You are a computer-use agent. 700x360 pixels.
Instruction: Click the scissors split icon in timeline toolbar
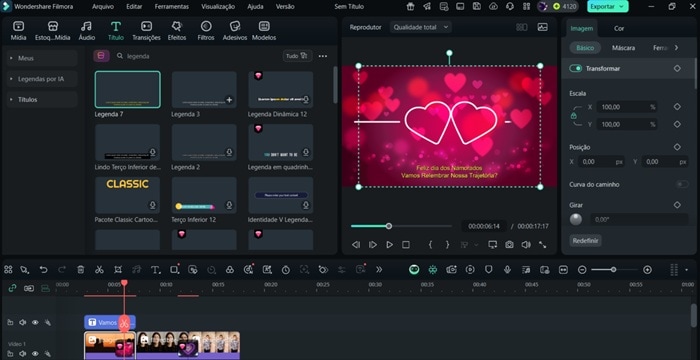[x=99, y=269]
